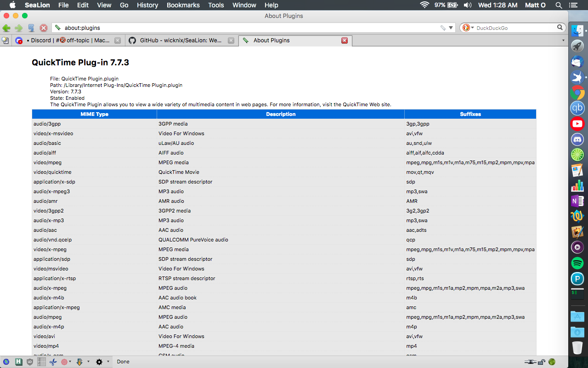Open the Window menu
The image size is (588, 368).
[244, 5]
